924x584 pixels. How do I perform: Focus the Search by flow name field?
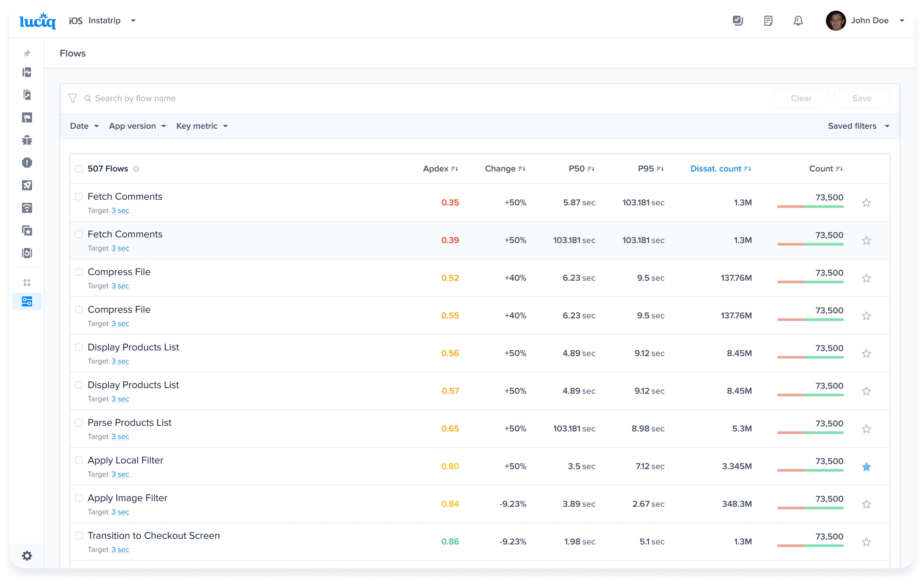pyautogui.click(x=135, y=99)
